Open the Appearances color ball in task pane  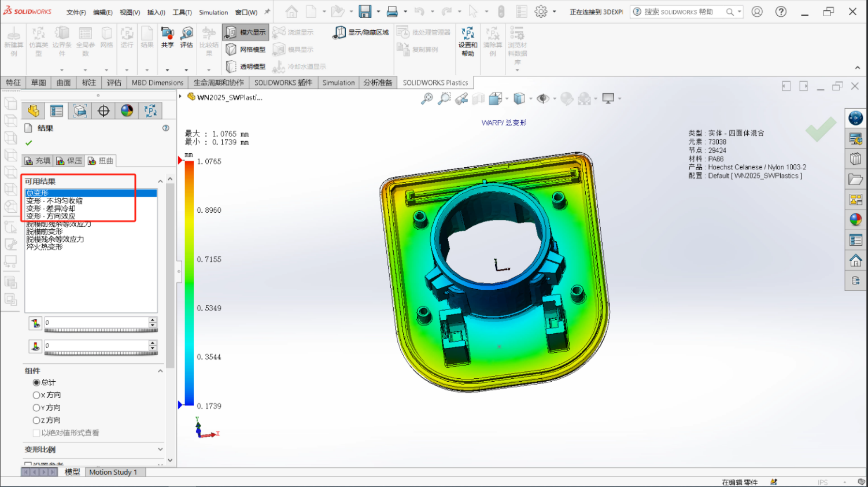pos(856,219)
